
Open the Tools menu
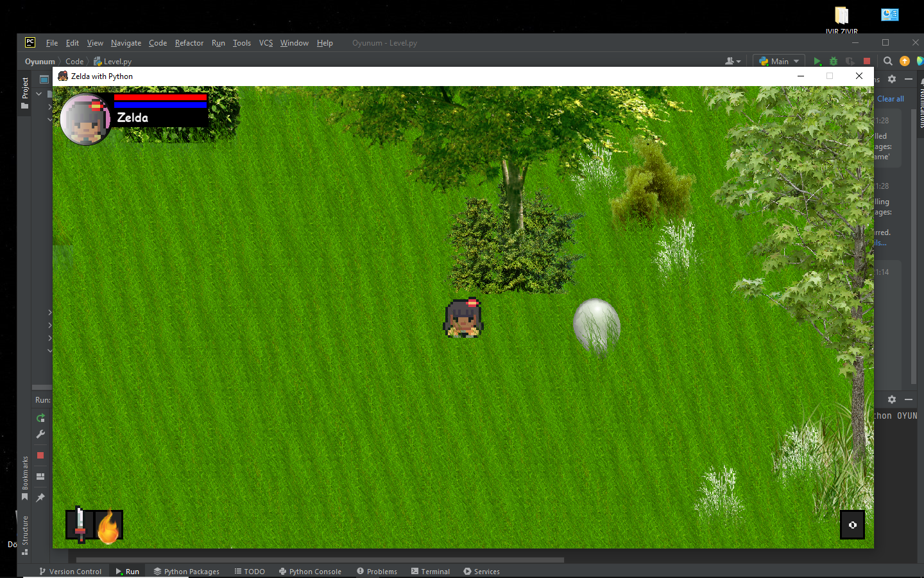tap(242, 43)
